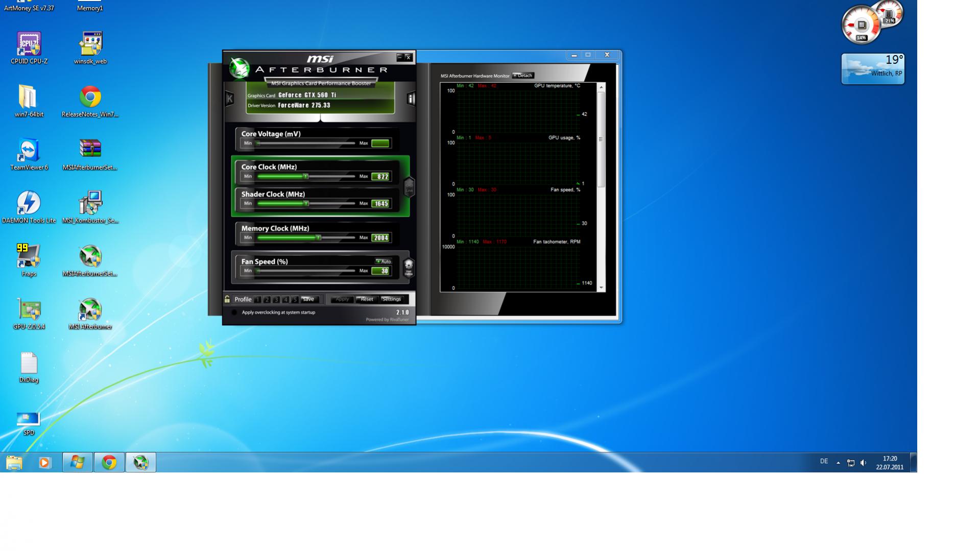The image size is (980, 551).
Task: Enable Apply overclocking at system startup
Action: [x=234, y=313]
